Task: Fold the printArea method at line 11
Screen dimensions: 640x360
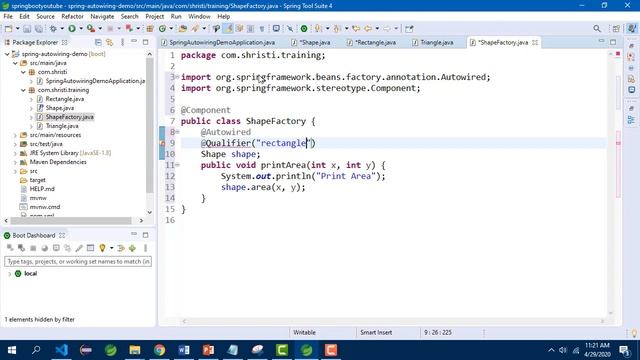Action: coord(178,165)
